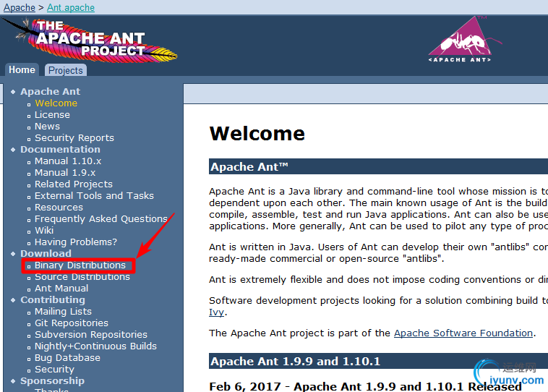Click the Documentation sidebar section heading
The height and width of the screenshot is (392, 548).
point(60,149)
